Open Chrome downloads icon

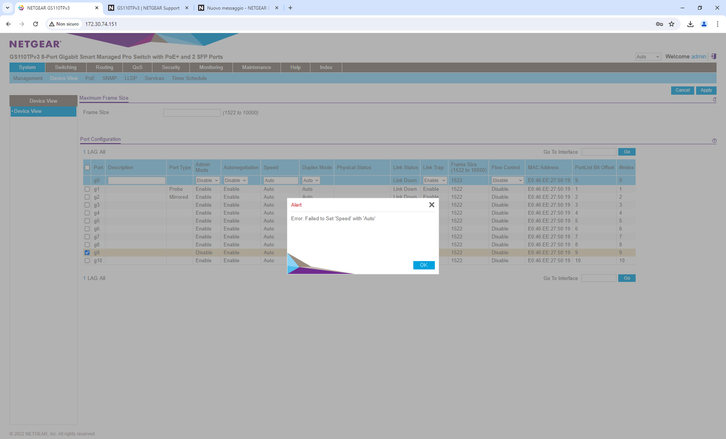click(690, 24)
